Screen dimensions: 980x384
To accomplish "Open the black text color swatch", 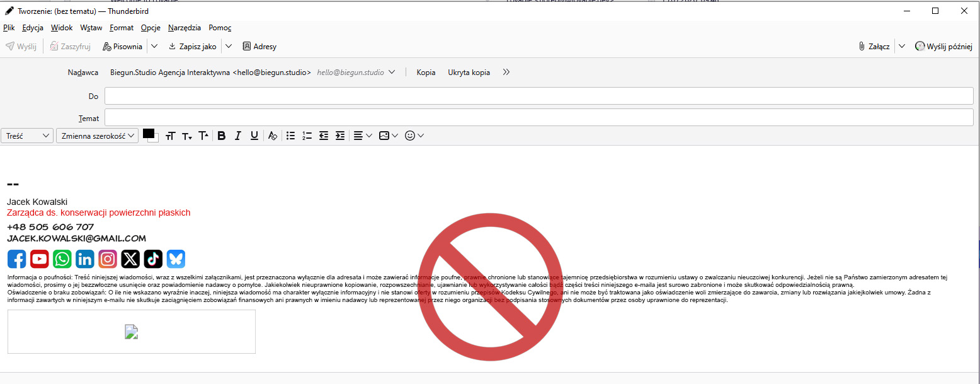I will [149, 133].
